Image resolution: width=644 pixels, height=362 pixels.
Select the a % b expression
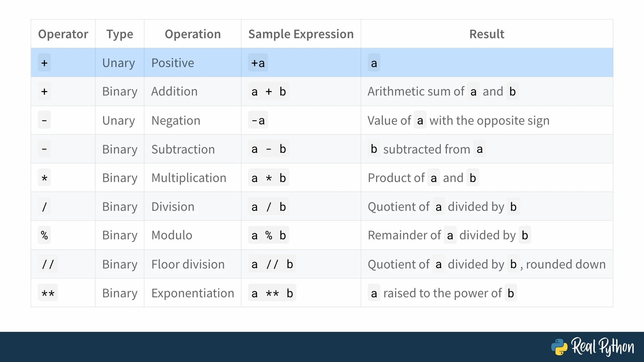[269, 235]
